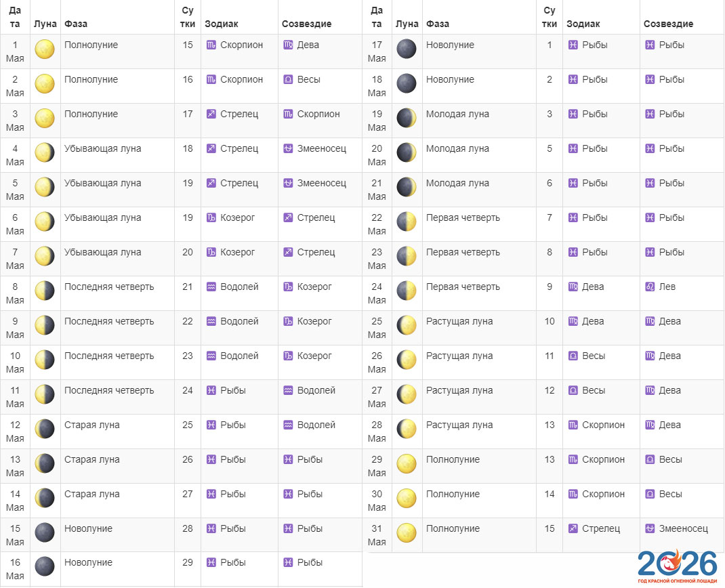
Task: Select the 17 Мая date cell
Action: click(x=377, y=51)
